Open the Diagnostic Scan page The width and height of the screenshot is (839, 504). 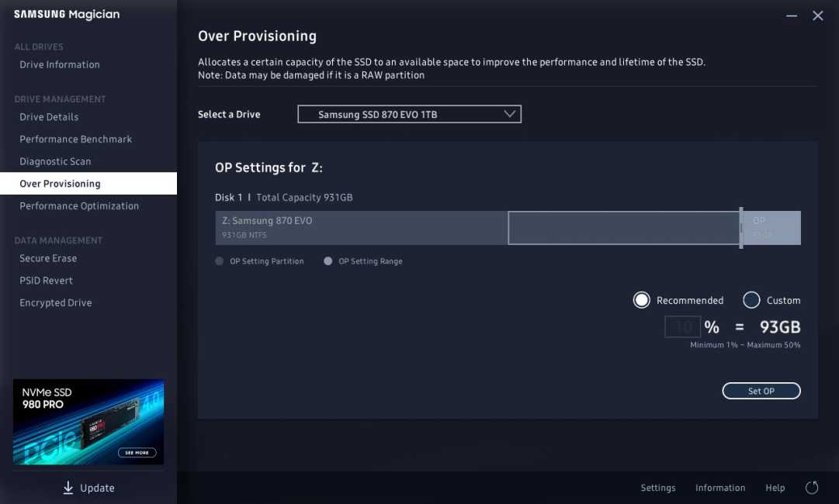click(55, 161)
